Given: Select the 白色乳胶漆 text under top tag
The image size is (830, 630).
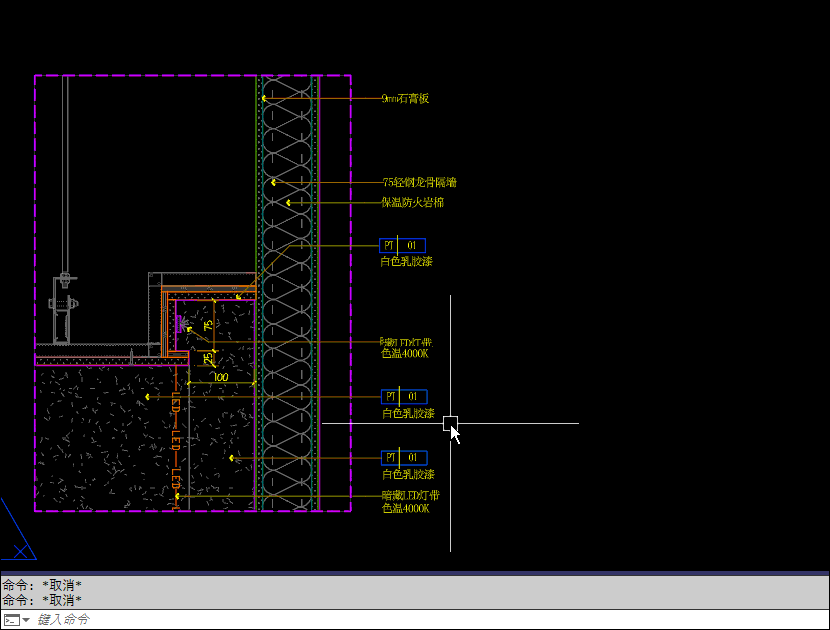Looking at the screenshot, I should pyautogui.click(x=406, y=262).
